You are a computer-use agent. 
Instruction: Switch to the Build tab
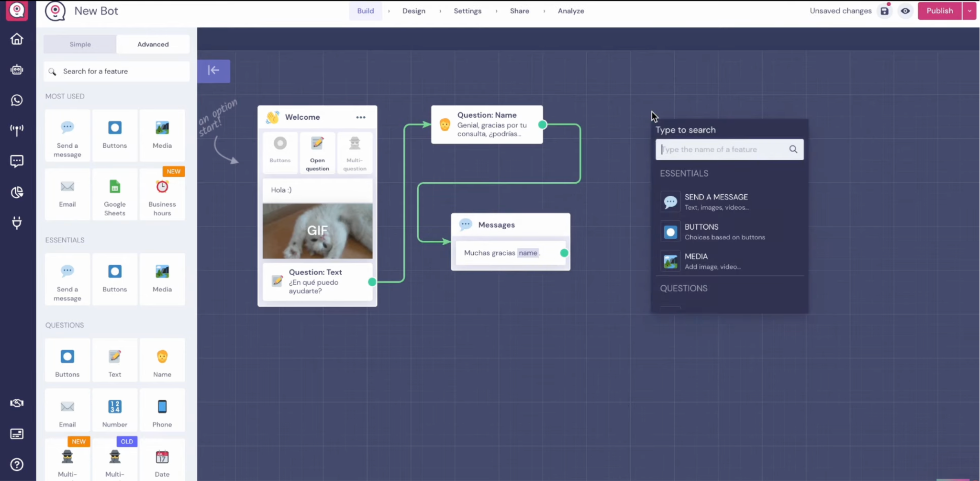pyautogui.click(x=366, y=11)
